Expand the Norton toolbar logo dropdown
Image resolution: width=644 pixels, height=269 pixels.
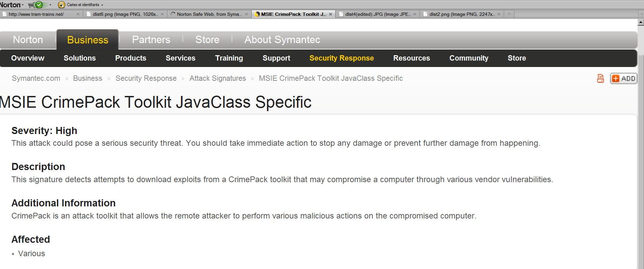click(23, 5)
